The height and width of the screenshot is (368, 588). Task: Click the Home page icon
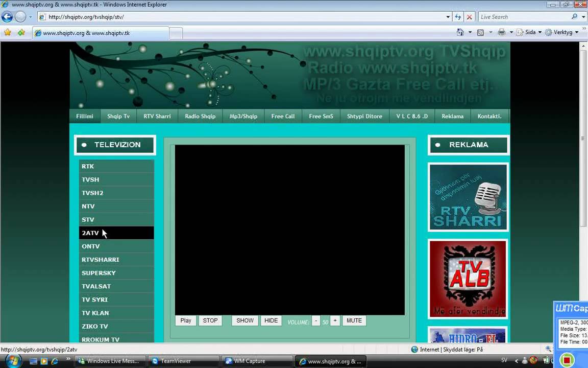coord(460,32)
